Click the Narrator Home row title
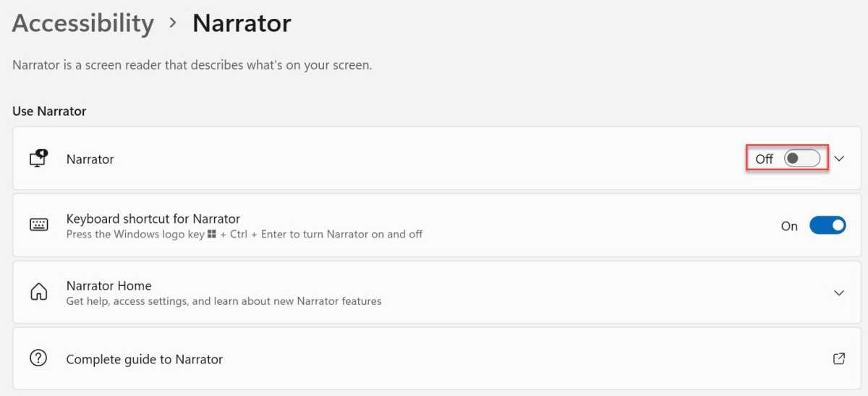The height and width of the screenshot is (396, 868). (109, 286)
